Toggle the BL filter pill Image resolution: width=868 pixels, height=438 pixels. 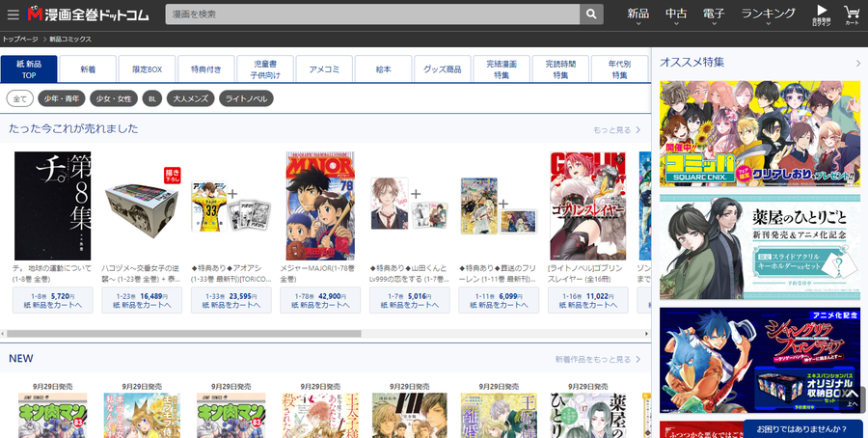(152, 98)
